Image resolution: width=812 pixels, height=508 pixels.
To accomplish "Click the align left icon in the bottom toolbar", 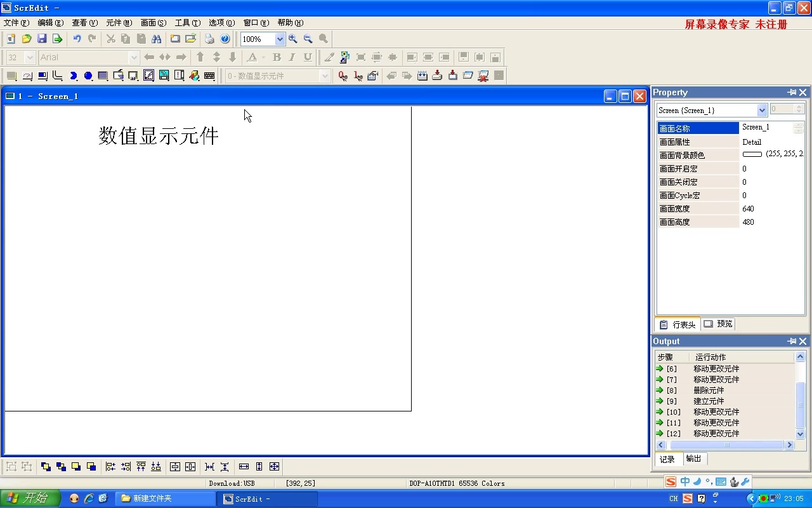I will 110,467.
